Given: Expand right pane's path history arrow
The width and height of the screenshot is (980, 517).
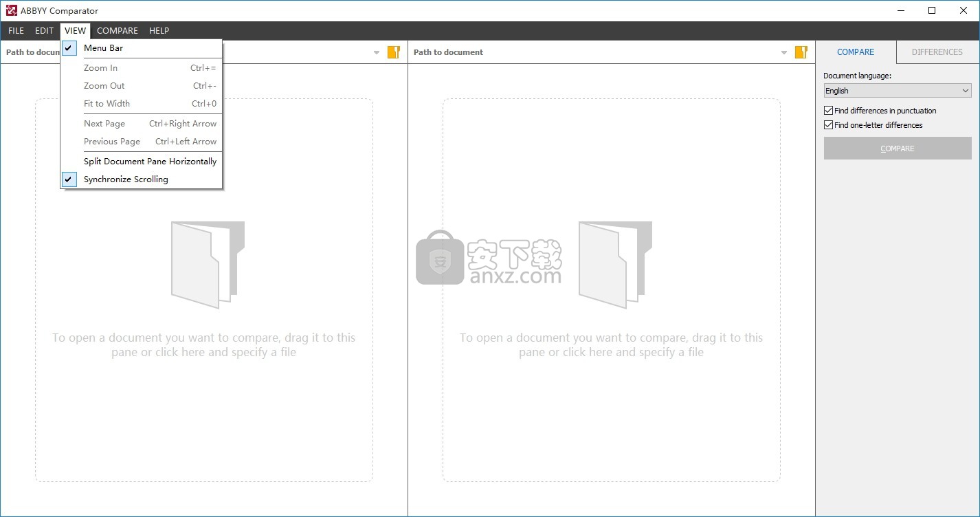Looking at the screenshot, I should [784, 53].
